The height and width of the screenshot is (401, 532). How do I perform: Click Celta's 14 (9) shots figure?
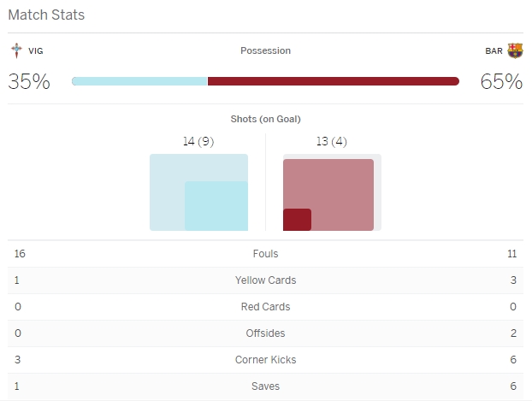click(198, 142)
